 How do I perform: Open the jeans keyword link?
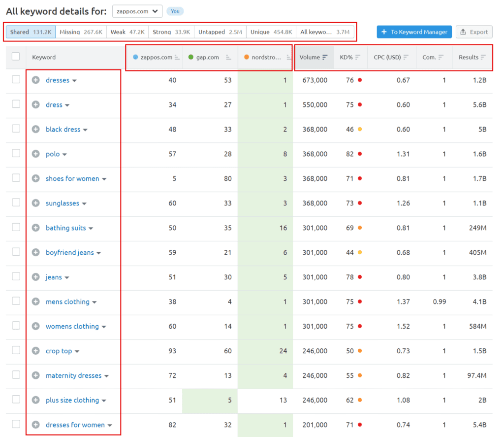click(54, 277)
